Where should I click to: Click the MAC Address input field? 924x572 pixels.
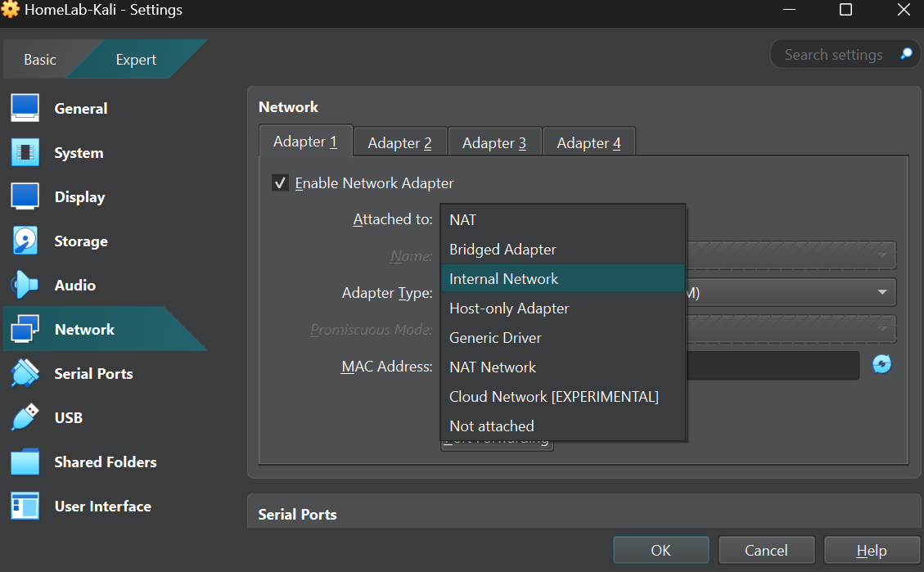click(x=773, y=365)
